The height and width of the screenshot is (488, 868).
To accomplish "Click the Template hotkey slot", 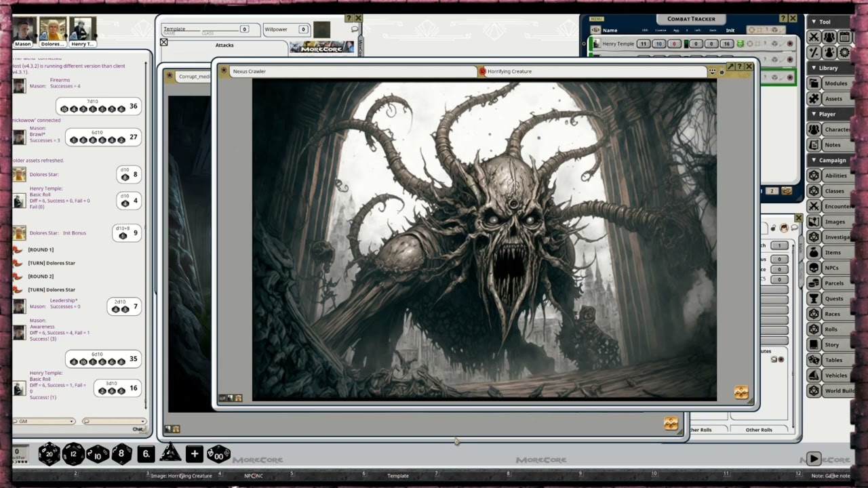I will click(x=398, y=476).
